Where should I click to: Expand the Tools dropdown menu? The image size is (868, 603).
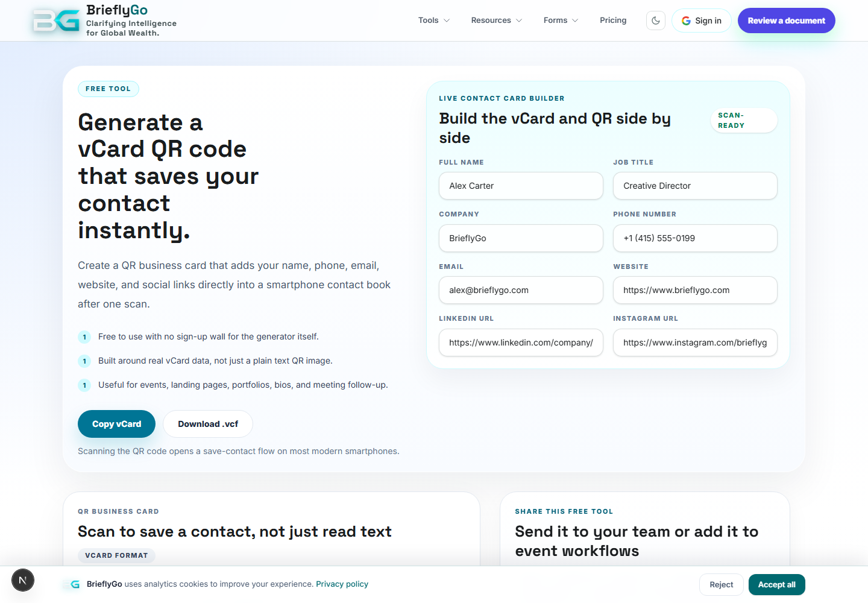[434, 21]
